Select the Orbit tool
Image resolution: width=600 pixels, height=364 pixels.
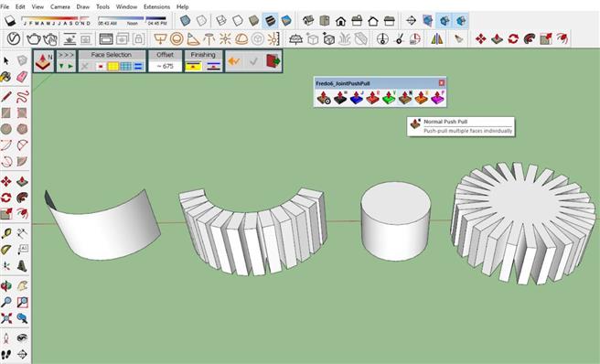click(x=5, y=286)
